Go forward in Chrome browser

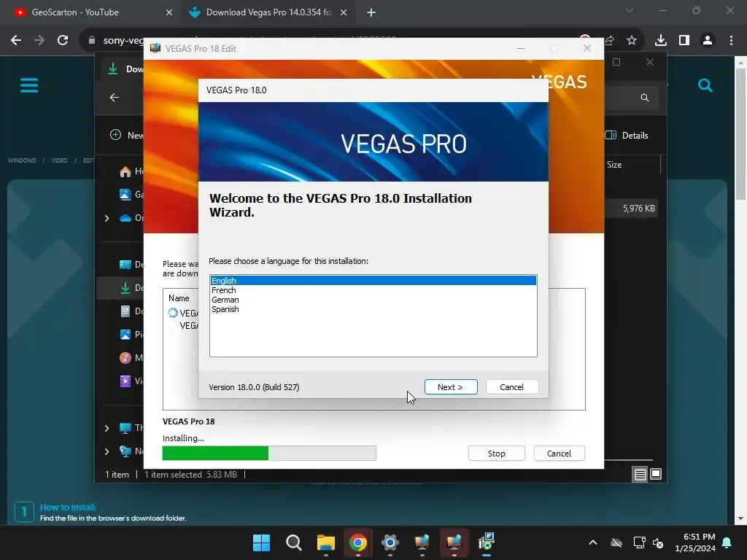coord(39,41)
